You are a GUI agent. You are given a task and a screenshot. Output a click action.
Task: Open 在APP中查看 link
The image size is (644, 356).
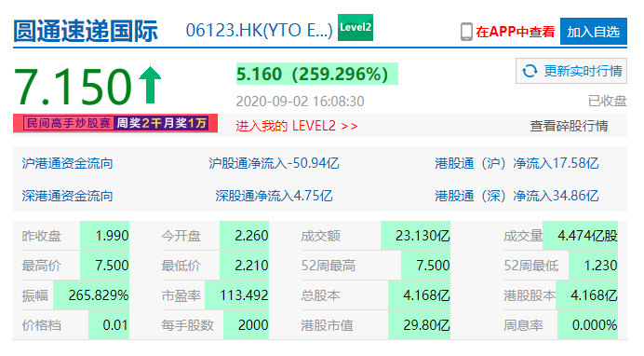point(516,32)
